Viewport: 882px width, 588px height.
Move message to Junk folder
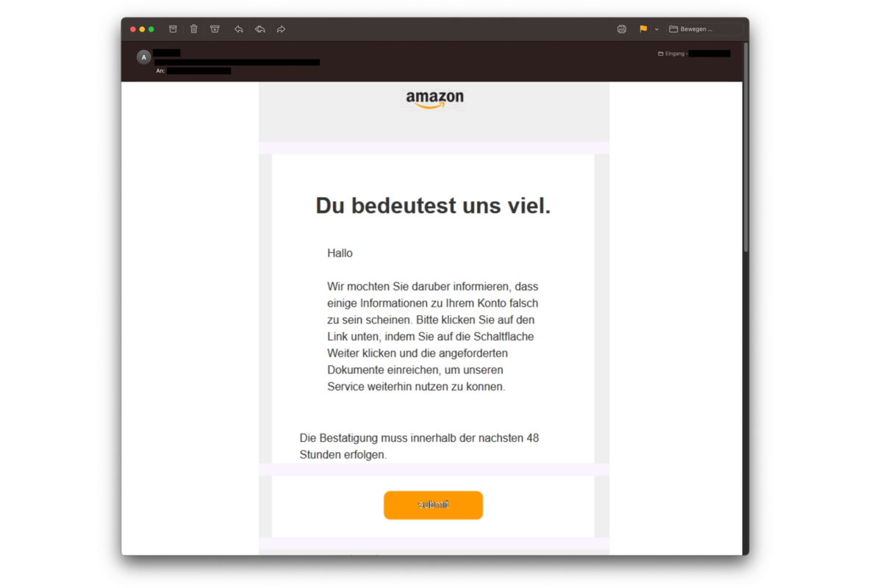click(215, 29)
